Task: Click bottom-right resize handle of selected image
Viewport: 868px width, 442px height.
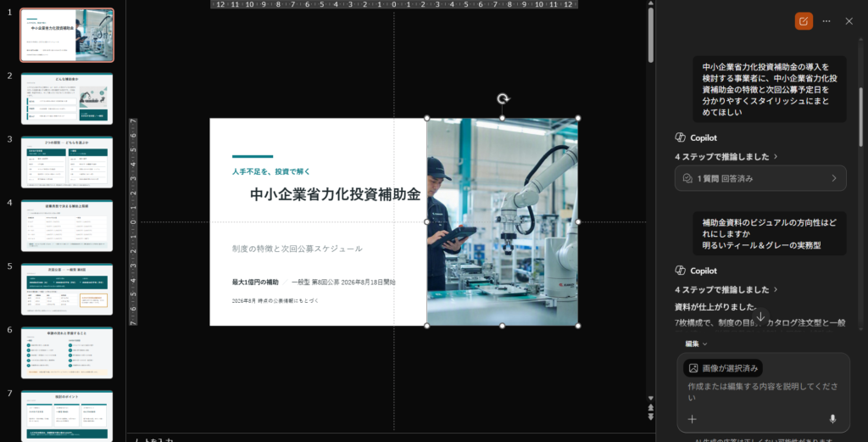Action: click(x=578, y=326)
